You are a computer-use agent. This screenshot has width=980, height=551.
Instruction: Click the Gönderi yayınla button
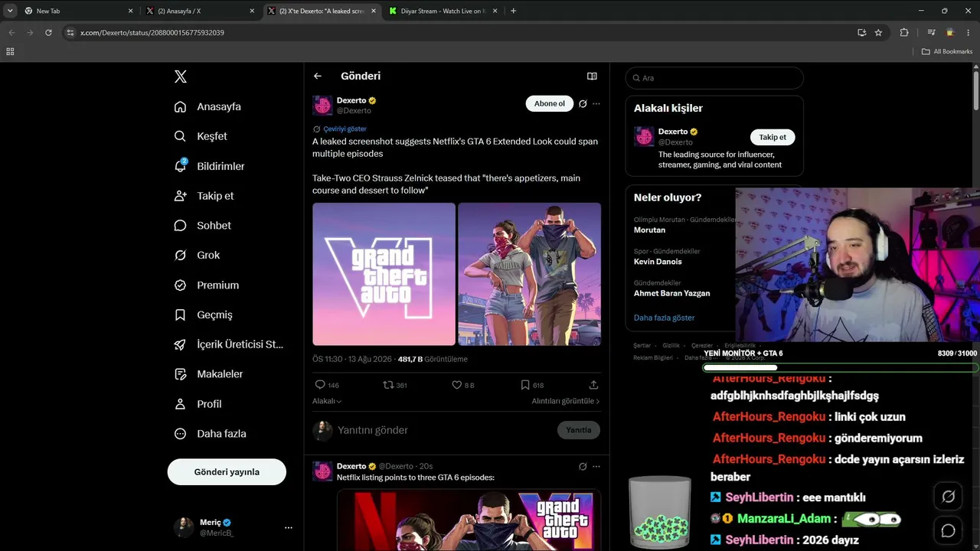click(227, 472)
